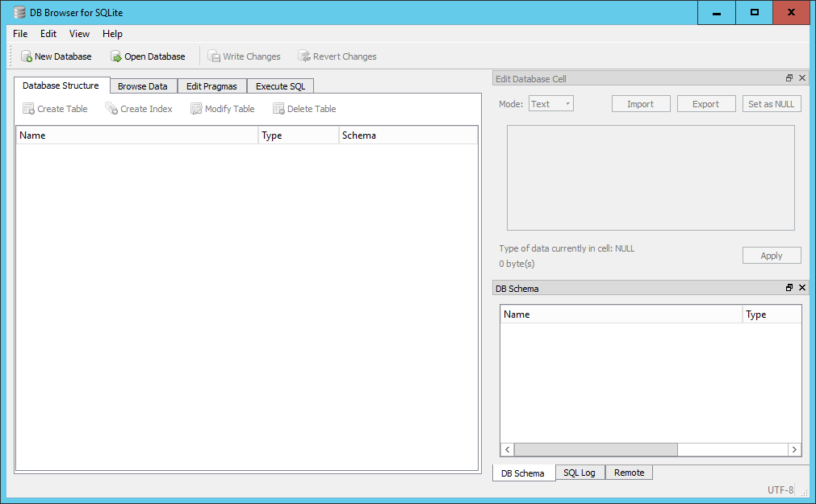Click the Schema column header
This screenshot has width=816, height=504.
pos(408,135)
